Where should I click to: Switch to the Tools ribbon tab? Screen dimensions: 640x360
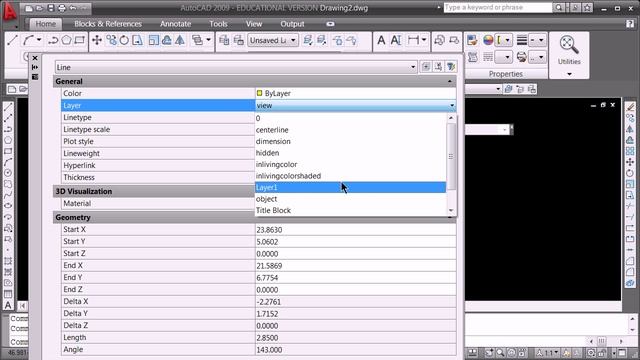[x=218, y=24]
